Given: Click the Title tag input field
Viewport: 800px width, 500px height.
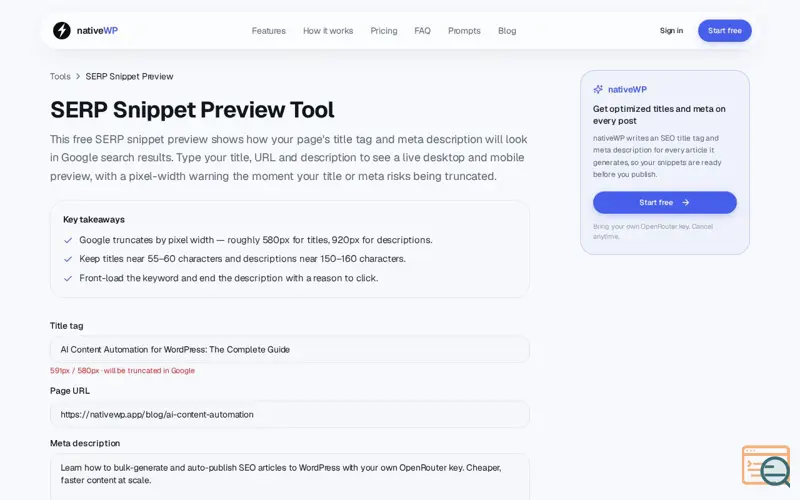Looking at the screenshot, I should [x=290, y=349].
